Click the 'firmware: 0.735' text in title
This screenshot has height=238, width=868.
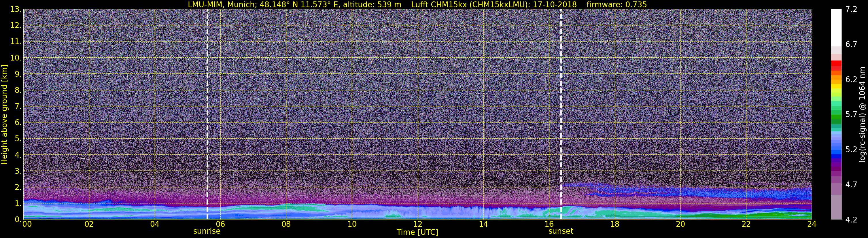tap(617, 4)
